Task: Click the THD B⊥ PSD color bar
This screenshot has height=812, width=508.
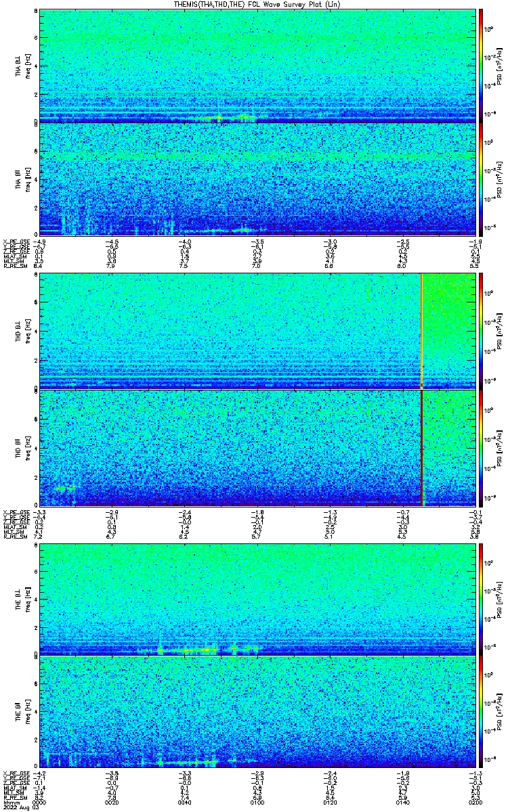Action: 482,331
